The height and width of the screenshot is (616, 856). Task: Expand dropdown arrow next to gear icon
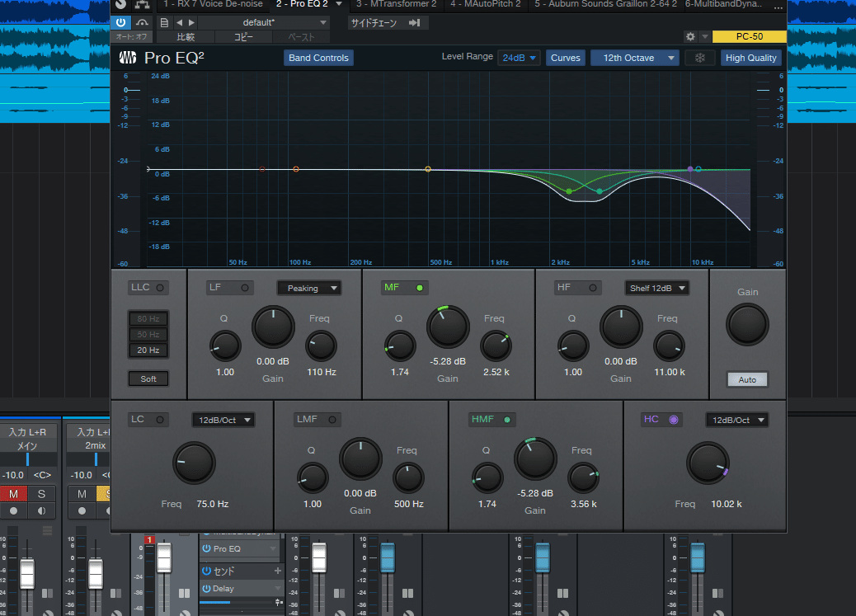705,36
